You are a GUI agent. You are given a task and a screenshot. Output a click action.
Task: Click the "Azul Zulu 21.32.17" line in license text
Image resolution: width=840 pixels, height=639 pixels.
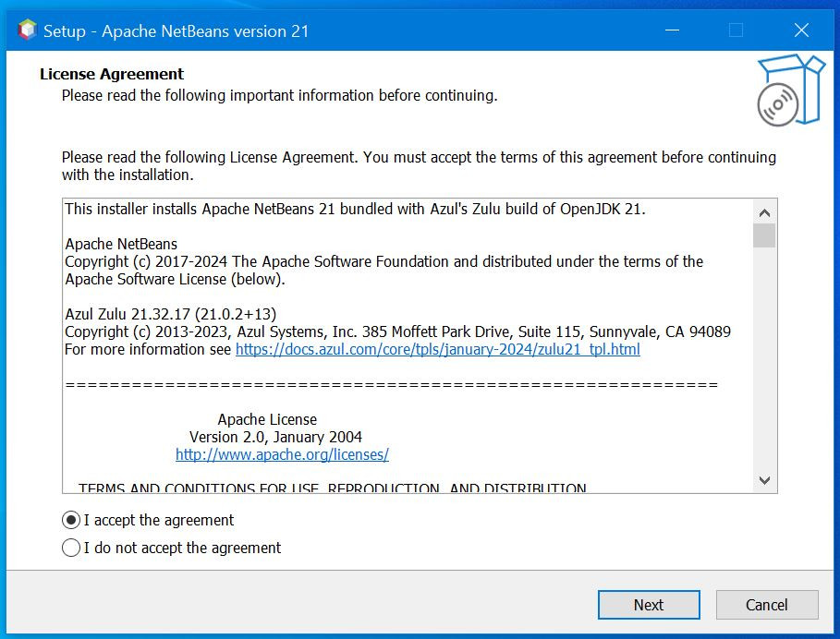pyautogui.click(x=170, y=314)
